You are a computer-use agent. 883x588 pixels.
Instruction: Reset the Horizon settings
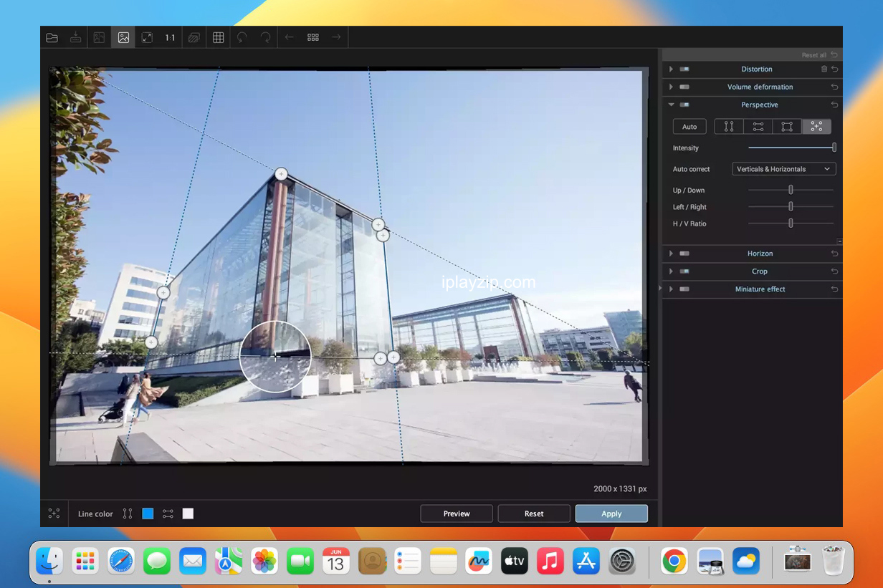(834, 254)
